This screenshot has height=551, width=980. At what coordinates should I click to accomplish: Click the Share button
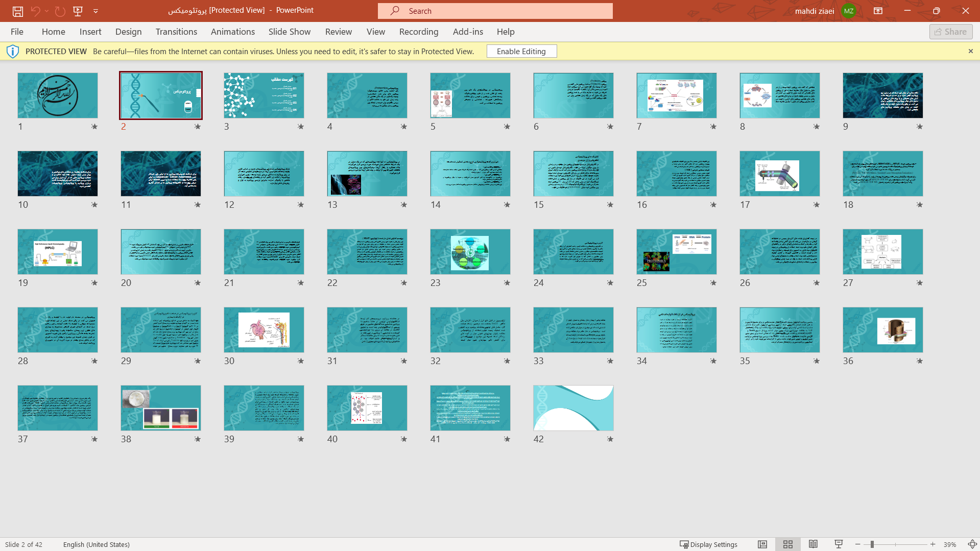coord(951,32)
